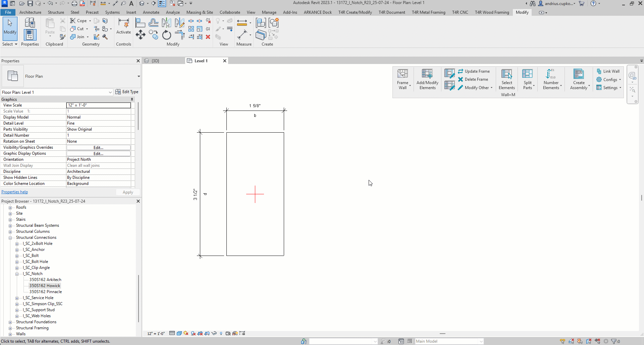
Task: Click the View Scale input field
Action: [x=98, y=105]
